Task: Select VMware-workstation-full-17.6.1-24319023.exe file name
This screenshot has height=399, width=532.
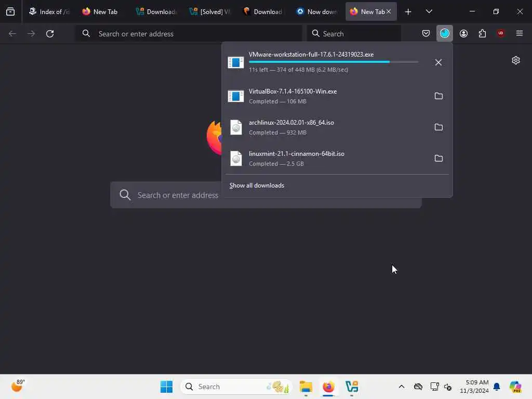Action: 311,54
